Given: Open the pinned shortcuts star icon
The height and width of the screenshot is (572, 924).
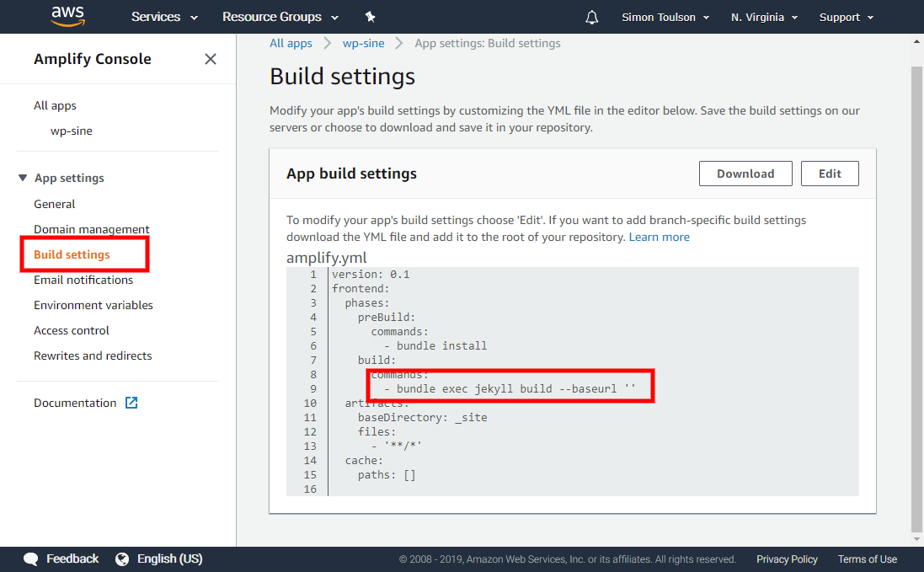Looking at the screenshot, I should click(x=370, y=17).
